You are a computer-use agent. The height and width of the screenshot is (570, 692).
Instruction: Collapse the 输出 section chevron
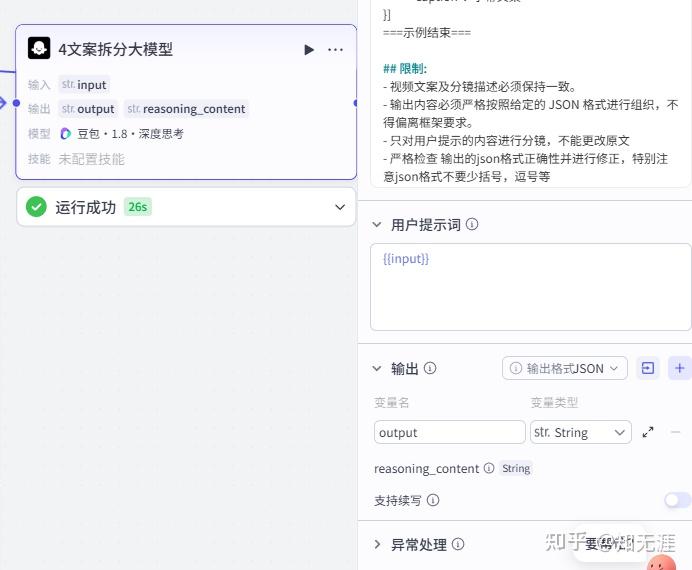coord(376,368)
